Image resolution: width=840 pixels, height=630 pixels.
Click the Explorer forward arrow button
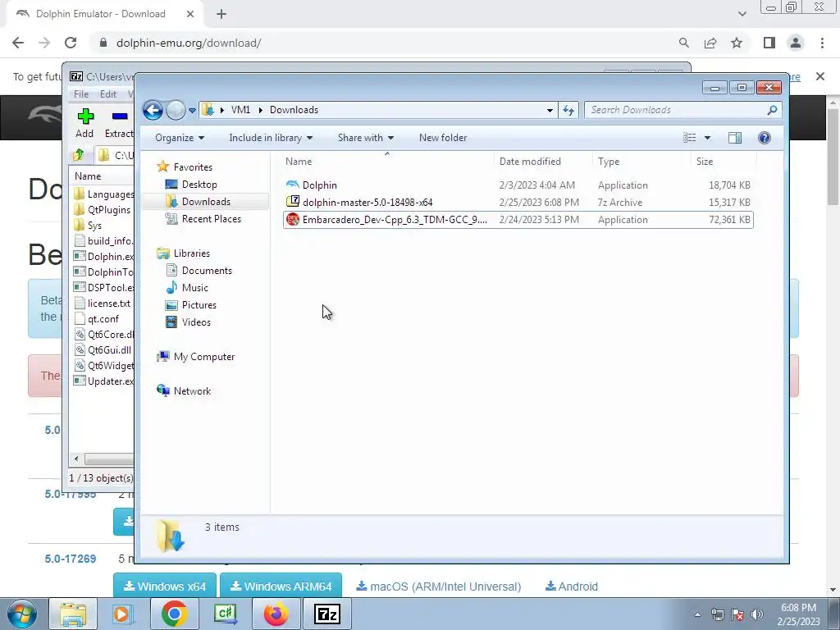(176, 111)
